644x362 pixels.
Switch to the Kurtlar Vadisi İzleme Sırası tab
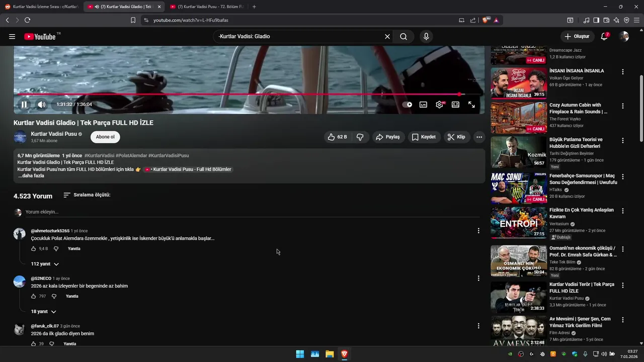pos(41,7)
